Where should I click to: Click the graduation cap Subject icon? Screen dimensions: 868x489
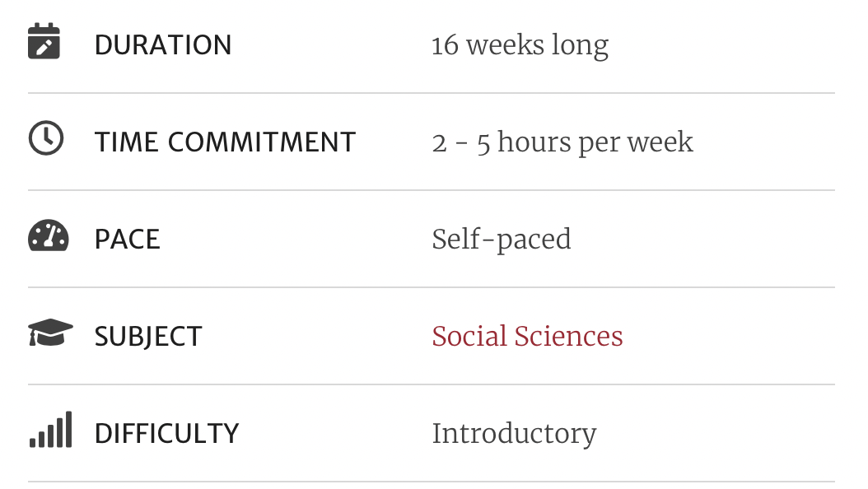coord(50,332)
